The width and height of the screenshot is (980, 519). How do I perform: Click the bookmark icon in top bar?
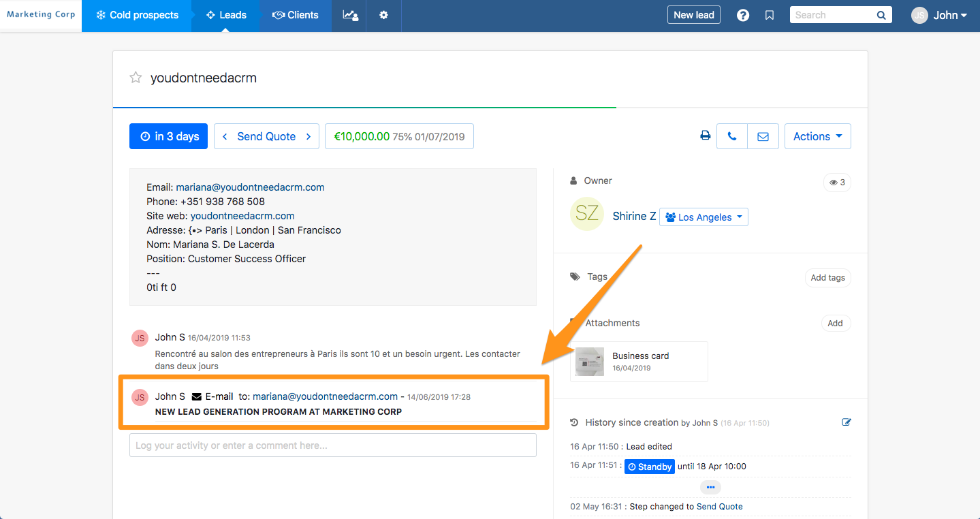pos(770,15)
